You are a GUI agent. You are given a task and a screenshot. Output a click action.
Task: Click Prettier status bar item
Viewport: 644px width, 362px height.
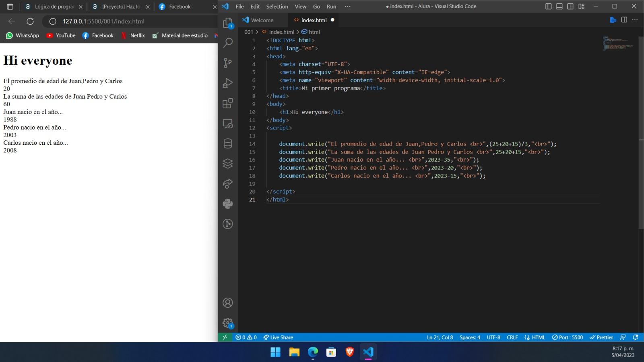[601, 337]
